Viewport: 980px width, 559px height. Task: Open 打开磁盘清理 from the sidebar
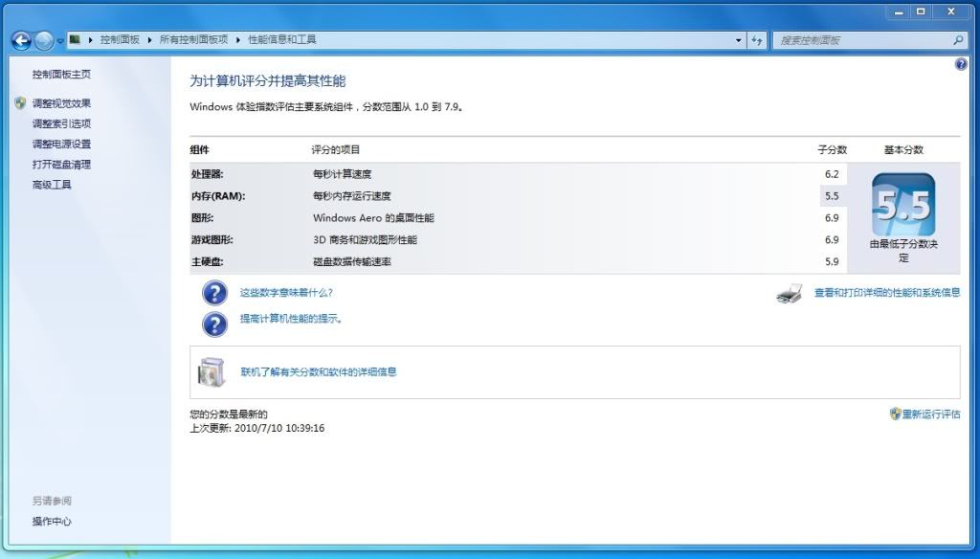61,165
